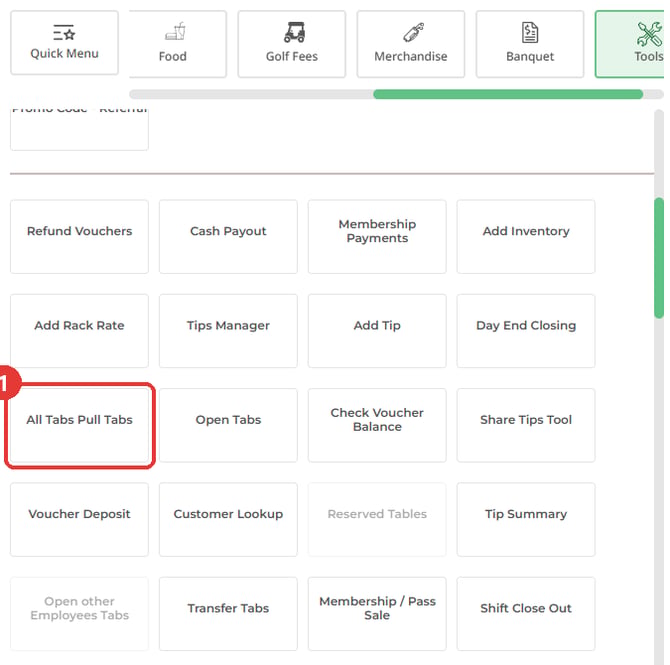Click the Merchandise tag icon
The width and height of the screenshot is (670, 665).
414,32
